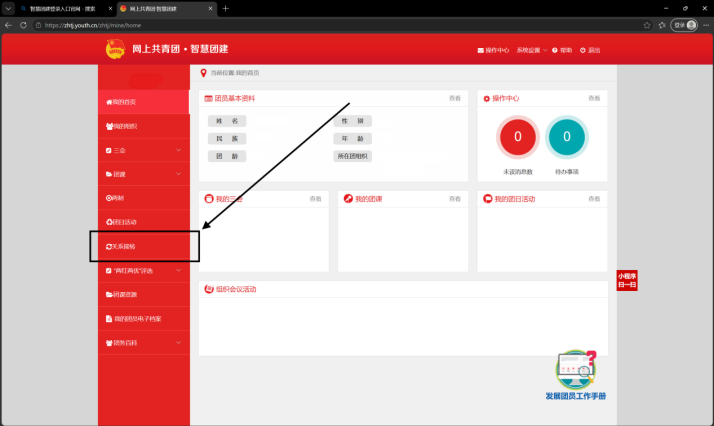This screenshot has width=714, height=426.
Task: Click the 我的团日活动 panel header icon
Action: click(x=488, y=198)
